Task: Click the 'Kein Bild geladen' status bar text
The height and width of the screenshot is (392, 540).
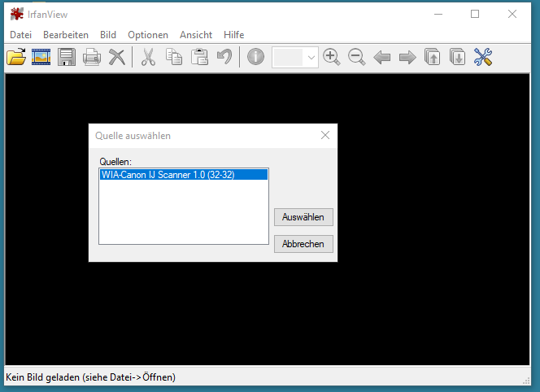Action: (90, 377)
